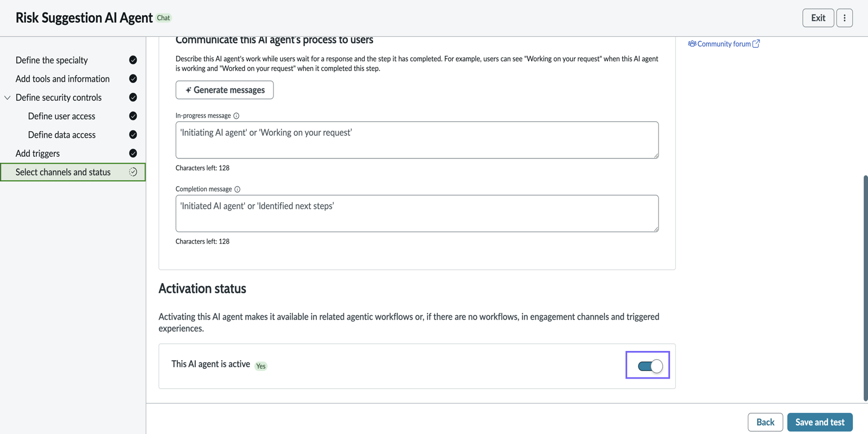Click the sparkle icon on Generate messages
The height and width of the screenshot is (434, 868).
click(188, 90)
